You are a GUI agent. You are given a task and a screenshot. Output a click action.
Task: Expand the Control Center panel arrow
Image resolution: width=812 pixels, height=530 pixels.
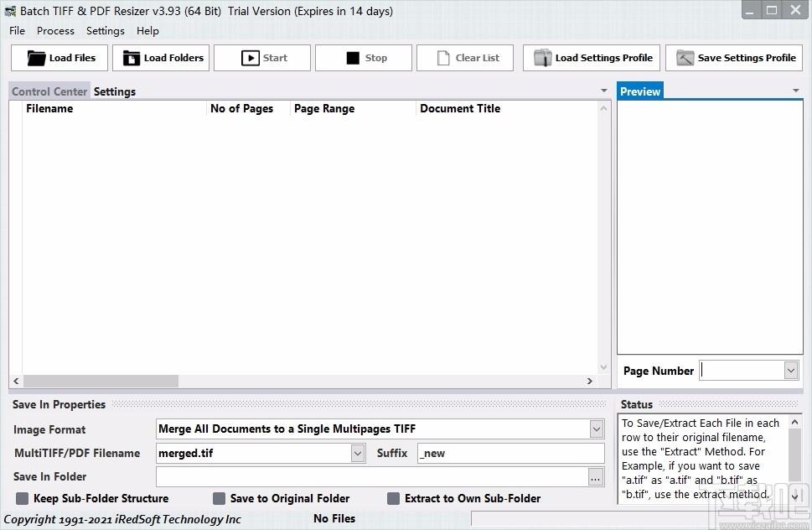tap(604, 91)
